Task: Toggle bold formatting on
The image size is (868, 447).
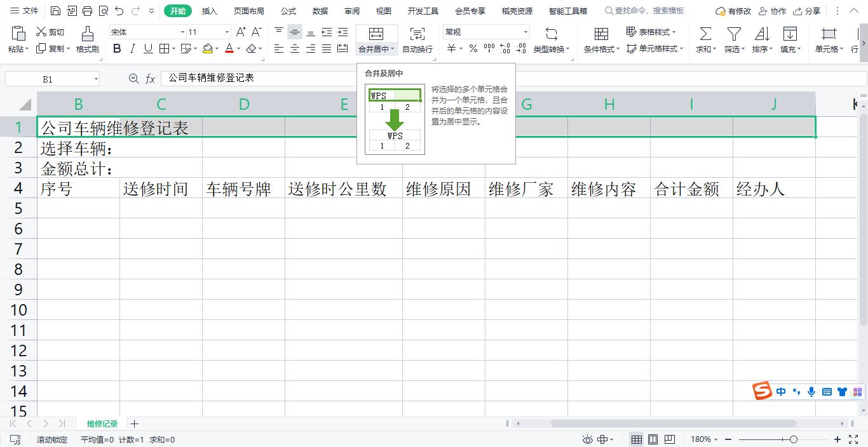Action: click(117, 48)
